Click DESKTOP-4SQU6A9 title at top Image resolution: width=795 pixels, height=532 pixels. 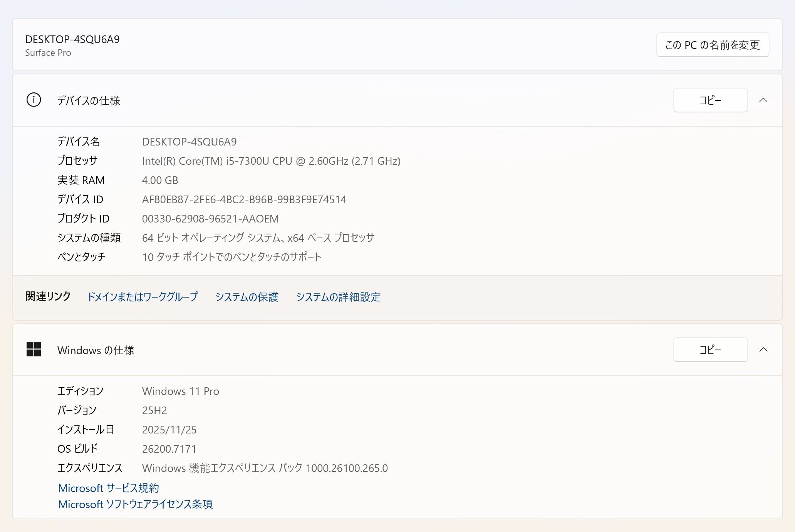tap(72, 39)
